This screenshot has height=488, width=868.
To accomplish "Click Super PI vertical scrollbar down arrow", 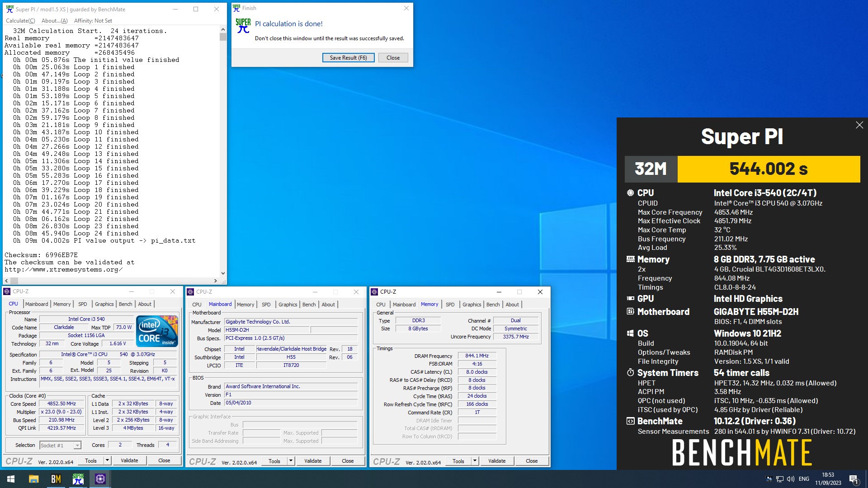I will tap(223, 273).
